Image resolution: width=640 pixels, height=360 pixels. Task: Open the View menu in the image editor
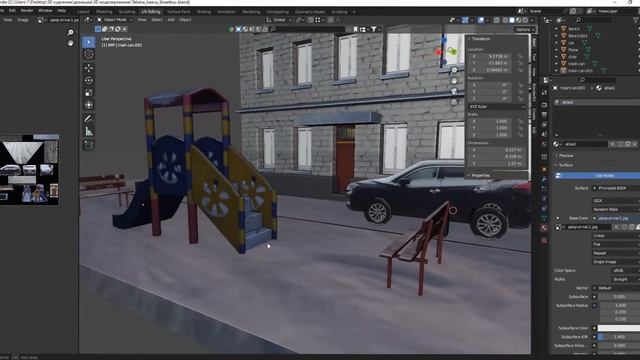[x=8, y=20]
